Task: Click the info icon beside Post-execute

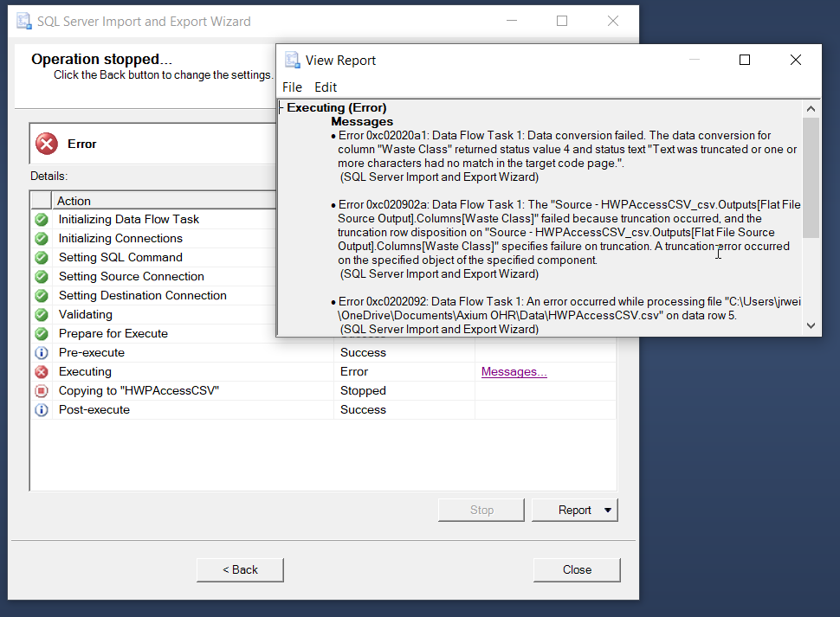Action: [42, 410]
